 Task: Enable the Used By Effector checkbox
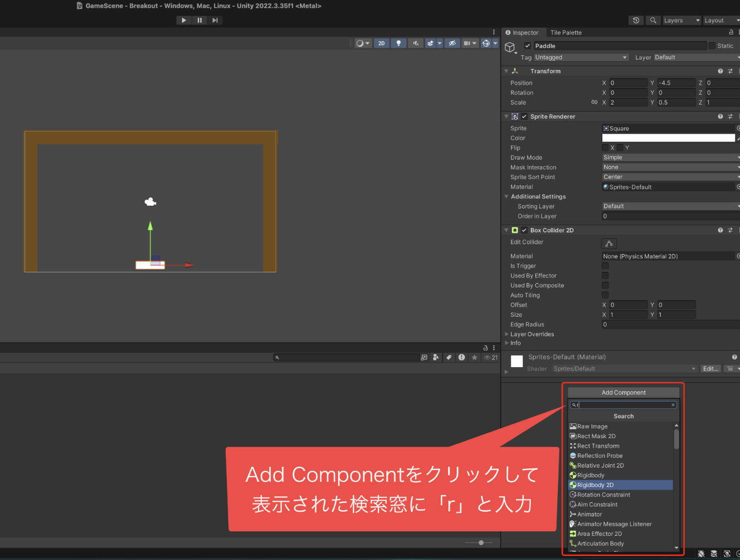point(605,276)
